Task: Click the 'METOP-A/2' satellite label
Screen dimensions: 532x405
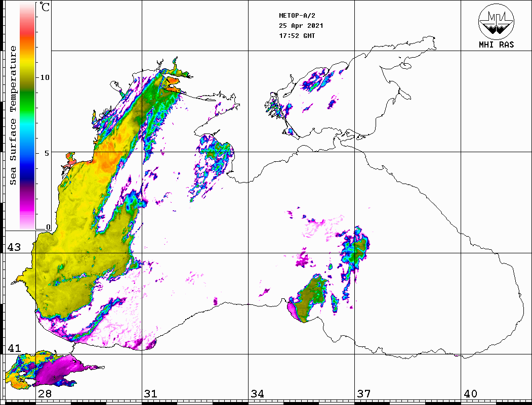Action: [x=297, y=16]
